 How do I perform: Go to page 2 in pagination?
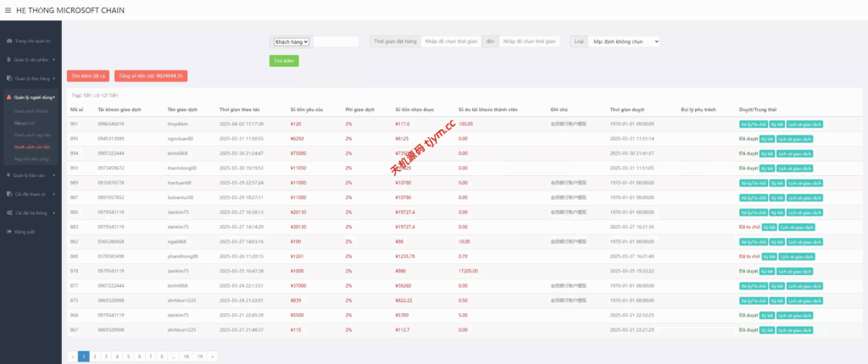coord(95,356)
